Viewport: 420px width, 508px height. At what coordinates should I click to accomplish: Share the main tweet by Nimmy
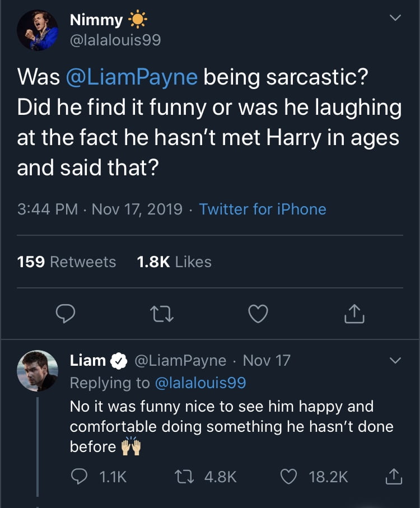(x=354, y=315)
